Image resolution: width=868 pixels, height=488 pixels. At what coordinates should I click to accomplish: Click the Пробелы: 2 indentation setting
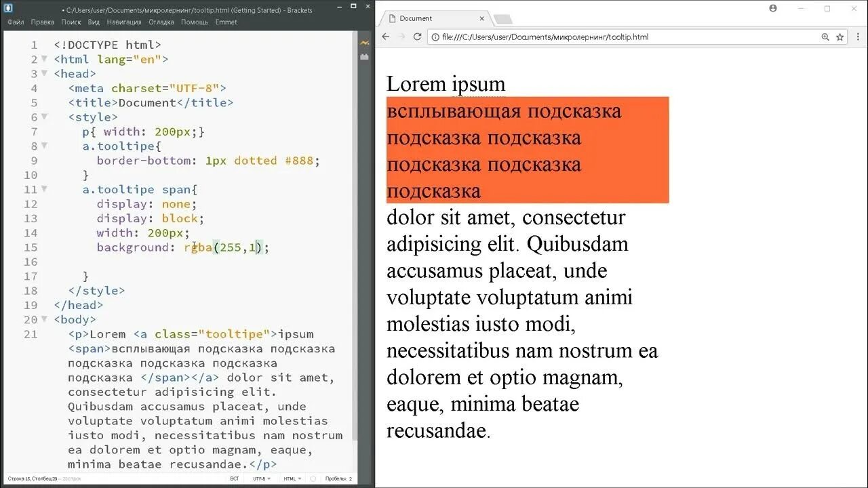tap(338, 479)
